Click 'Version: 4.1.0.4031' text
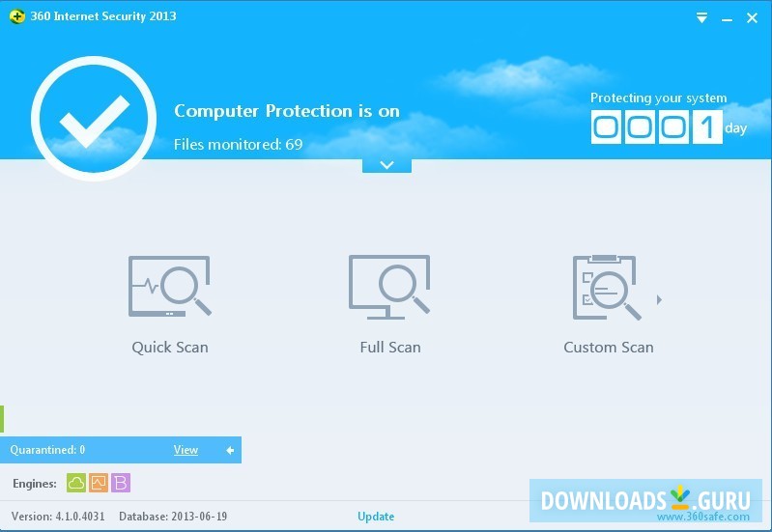The height and width of the screenshot is (532, 772). pyautogui.click(x=58, y=517)
